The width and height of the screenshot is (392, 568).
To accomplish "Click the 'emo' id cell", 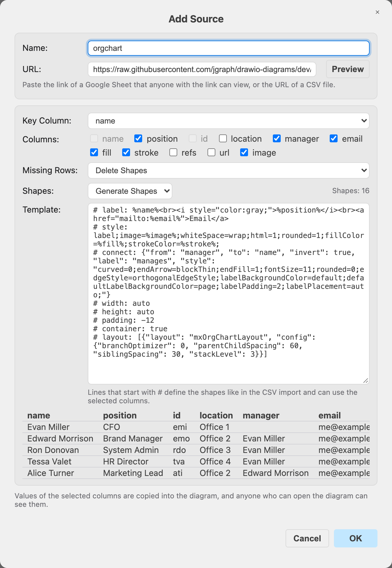I will 181,438.
